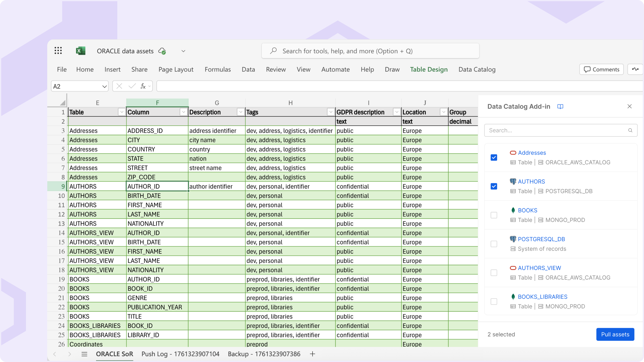The width and height of the screenshot is (644, 362).
Task: Click the Insert Function fx icon
Action: pos(142,86)
